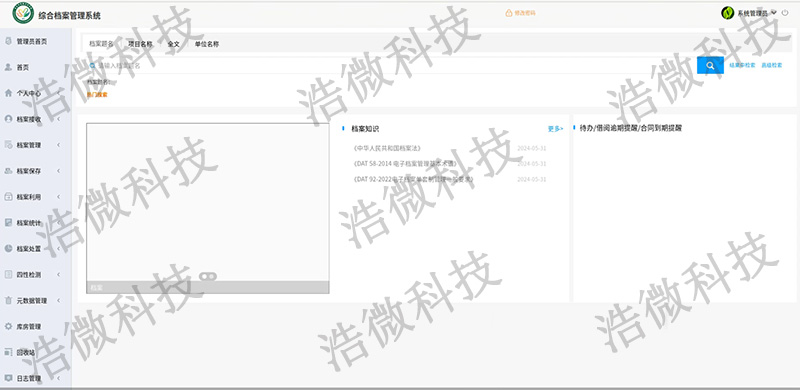
Task: Click the 首页 person icon in sidebar
Action: point(8,67)
